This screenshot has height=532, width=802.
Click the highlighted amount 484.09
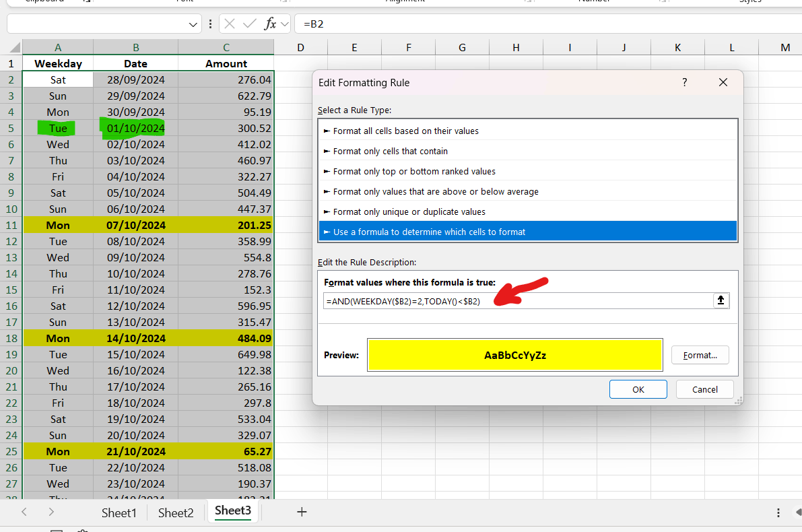click(226, 338)
